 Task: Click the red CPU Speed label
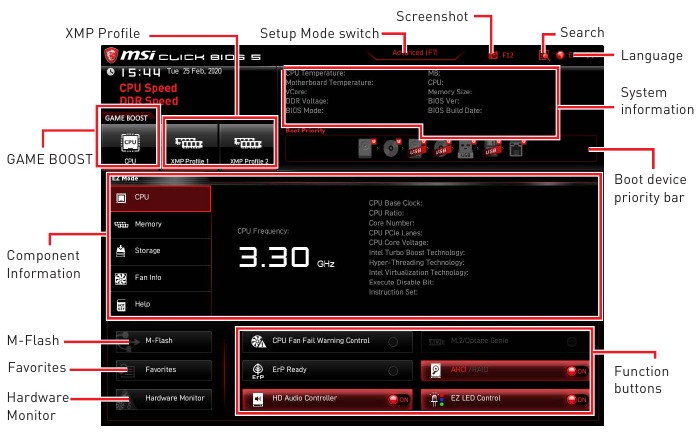coord(148,88)
